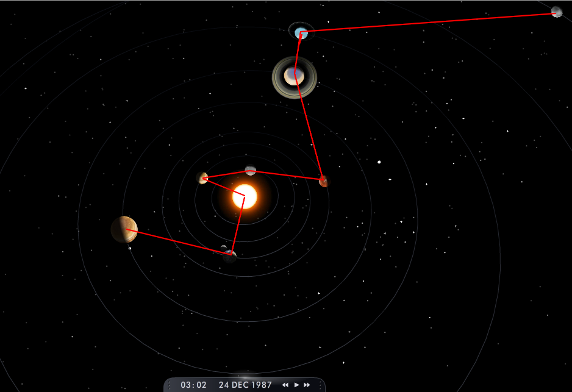Click the light-blue planet Uranus
The height and width of the screenshot is (392, 572).
pos(301,32)
